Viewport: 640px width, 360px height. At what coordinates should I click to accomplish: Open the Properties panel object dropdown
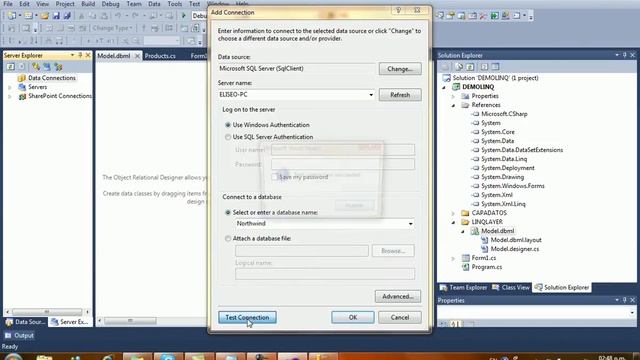(x=632, y=313)
